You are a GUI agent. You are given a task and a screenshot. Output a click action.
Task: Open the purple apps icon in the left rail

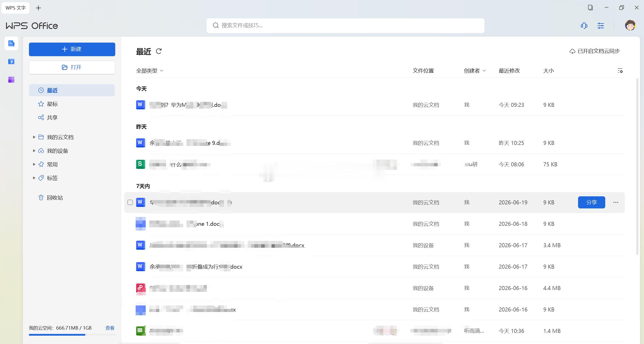pyautogui.click(x=11, y=80)
